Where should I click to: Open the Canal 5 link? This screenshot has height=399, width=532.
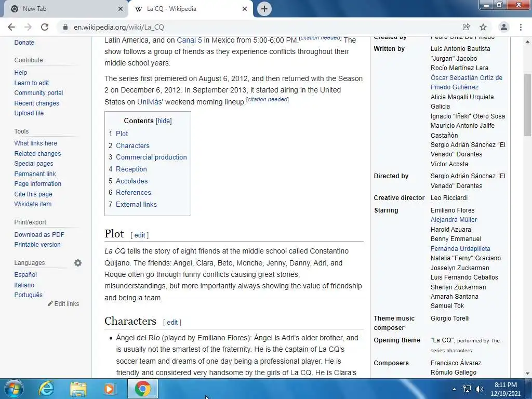(x=189, y=40)
